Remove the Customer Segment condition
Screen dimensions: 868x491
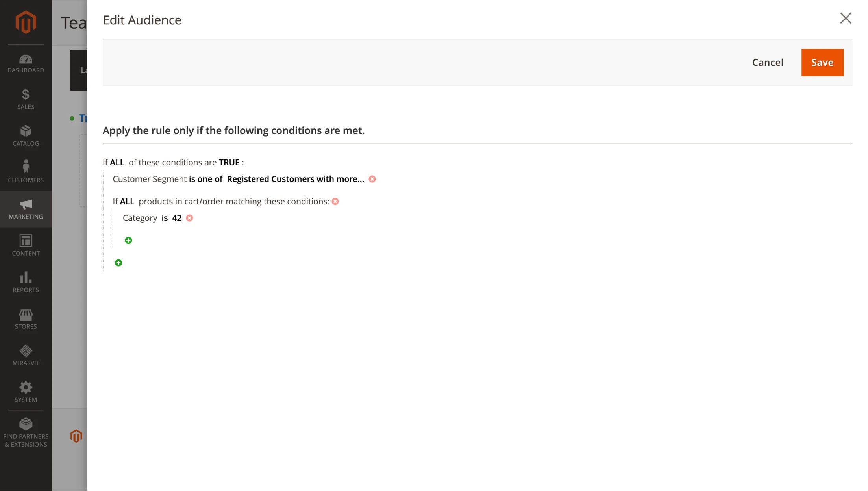[x=372, y=179]
